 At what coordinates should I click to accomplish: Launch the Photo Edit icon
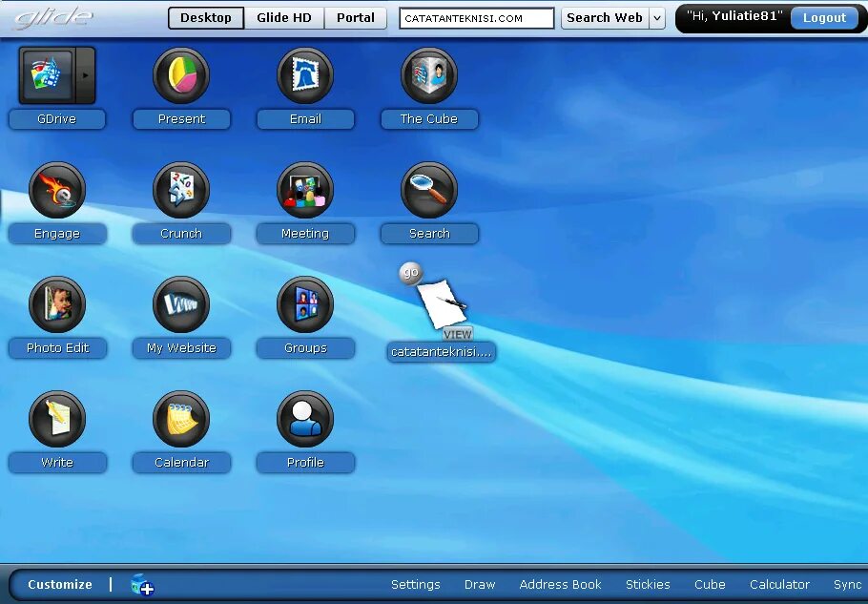tap(57, 304)
